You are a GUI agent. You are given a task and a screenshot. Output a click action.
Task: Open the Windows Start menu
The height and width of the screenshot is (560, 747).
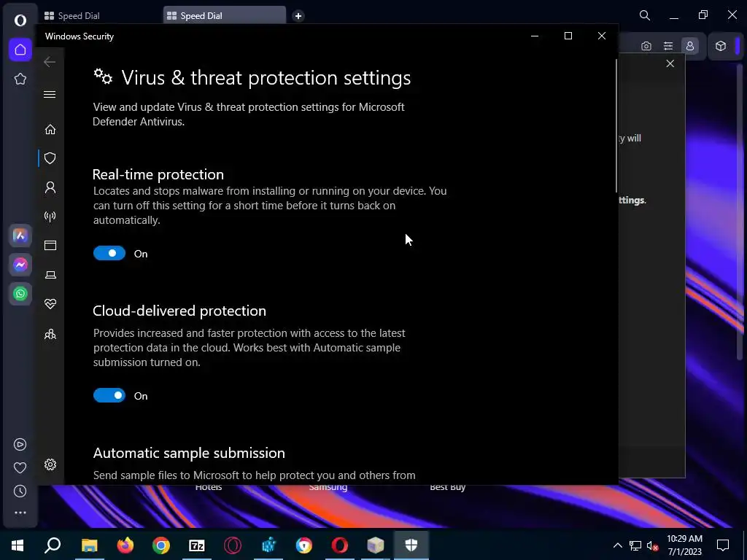18,545
